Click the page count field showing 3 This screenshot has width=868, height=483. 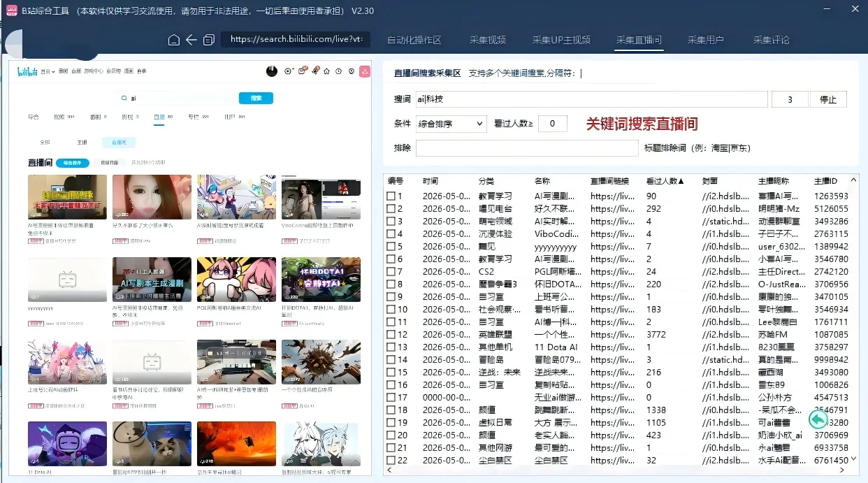(x=790, y=99)
